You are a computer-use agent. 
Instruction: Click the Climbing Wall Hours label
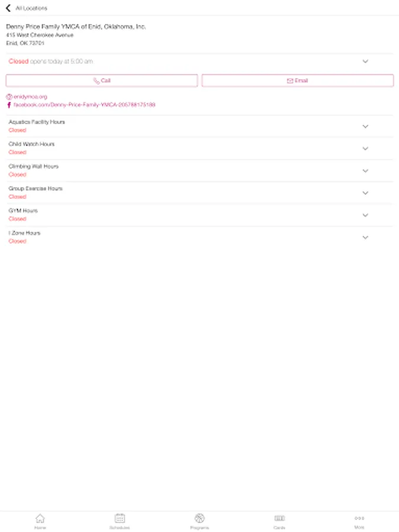pyautogui.click(x=33, y=166)
